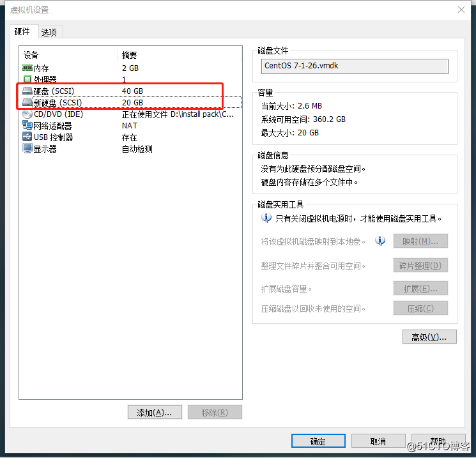Click the 硬盘内容存储在多个文件中 text

click(x=309, y=182)
